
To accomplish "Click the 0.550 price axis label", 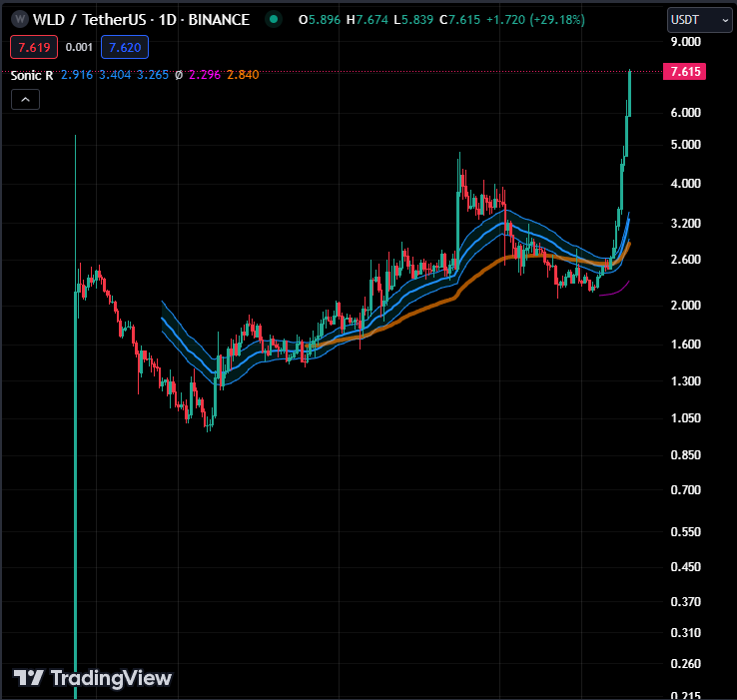I will (x=686, y=531).
